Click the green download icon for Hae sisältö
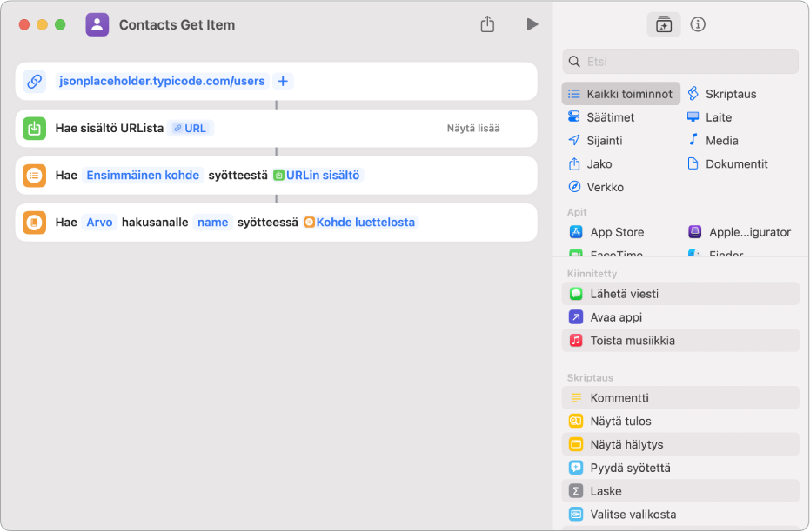This screenshot has height=532, width=810. [x=35, y=128]
